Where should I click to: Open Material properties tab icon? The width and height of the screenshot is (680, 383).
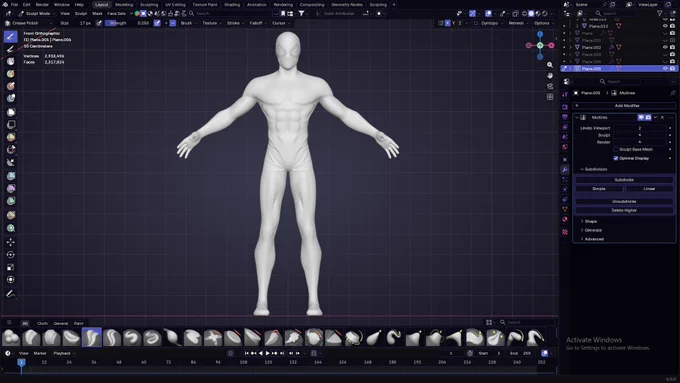tap(565, 219)
